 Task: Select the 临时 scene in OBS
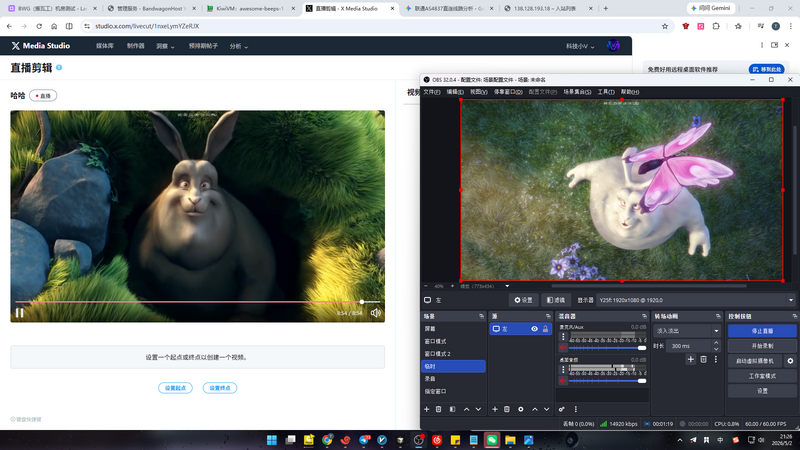(453, 366)
